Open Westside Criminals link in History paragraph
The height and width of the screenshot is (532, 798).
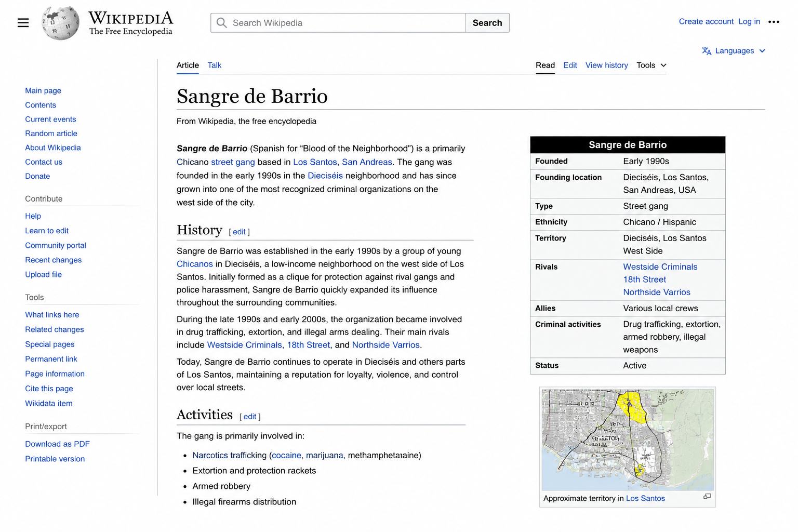pos(245,345)
